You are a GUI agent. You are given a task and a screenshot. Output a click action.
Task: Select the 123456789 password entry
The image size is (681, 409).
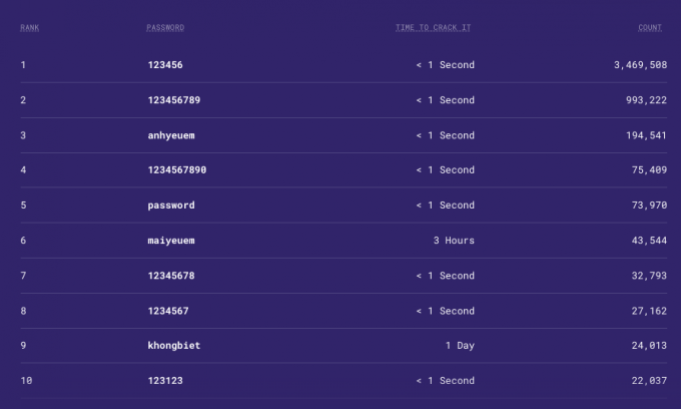coord(174,100)
